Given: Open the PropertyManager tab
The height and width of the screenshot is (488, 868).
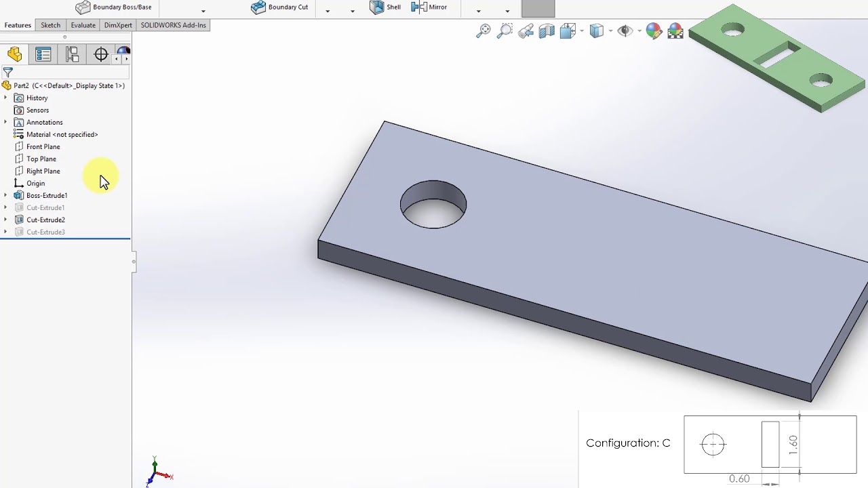Looking at the screenshot, I should pyautogui.click(x=43, y=54).
